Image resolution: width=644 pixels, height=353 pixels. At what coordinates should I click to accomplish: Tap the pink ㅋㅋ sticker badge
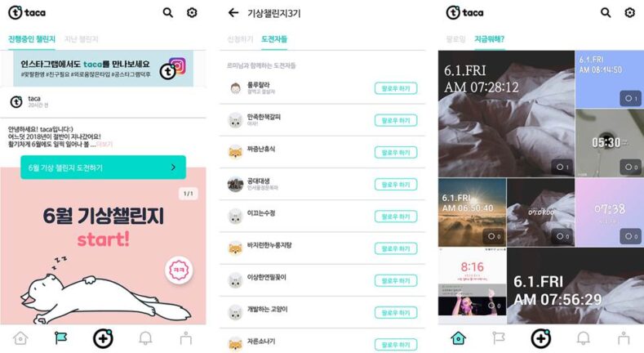pyautogui.click(x=179, y=270)
